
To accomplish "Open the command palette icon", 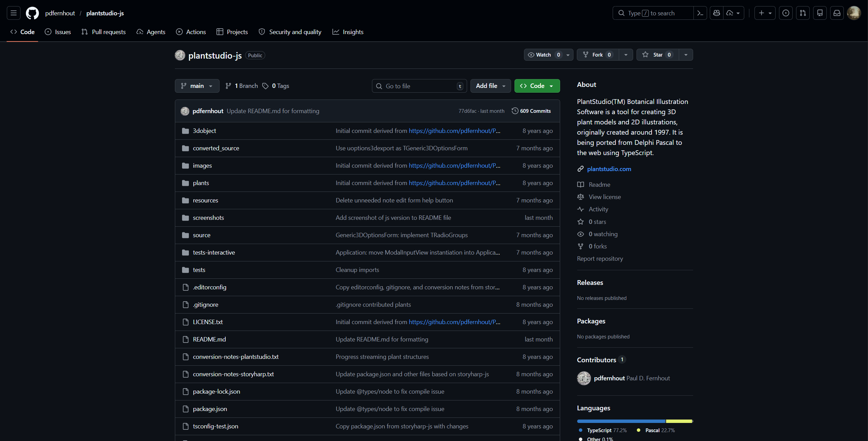I will (700, 13).
